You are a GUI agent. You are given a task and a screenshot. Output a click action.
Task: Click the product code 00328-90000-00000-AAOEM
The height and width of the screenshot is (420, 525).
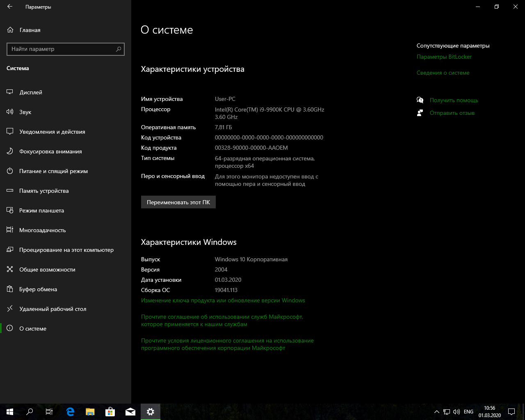[251, 148]
